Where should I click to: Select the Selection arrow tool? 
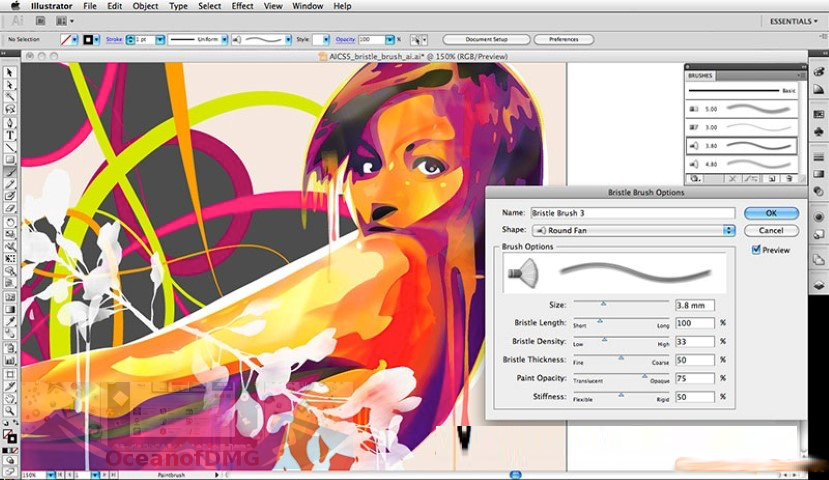click(x=10, y=72)
